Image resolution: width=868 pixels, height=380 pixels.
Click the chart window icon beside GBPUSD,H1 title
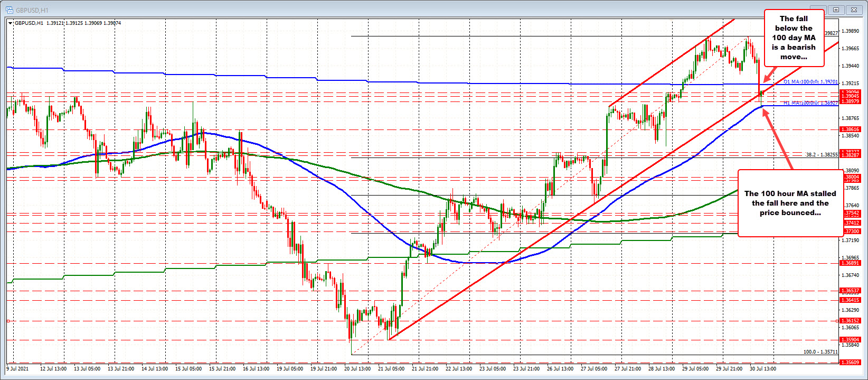pos(10,9)
